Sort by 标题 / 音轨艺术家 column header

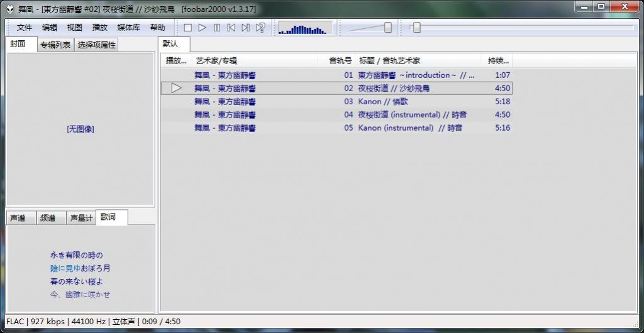point(418,61)
